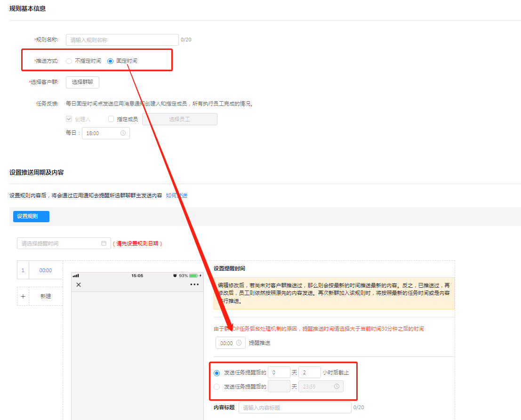Close the phone preview with the X icon
This screenshot has height=420, width=521.
pos(79,285)
